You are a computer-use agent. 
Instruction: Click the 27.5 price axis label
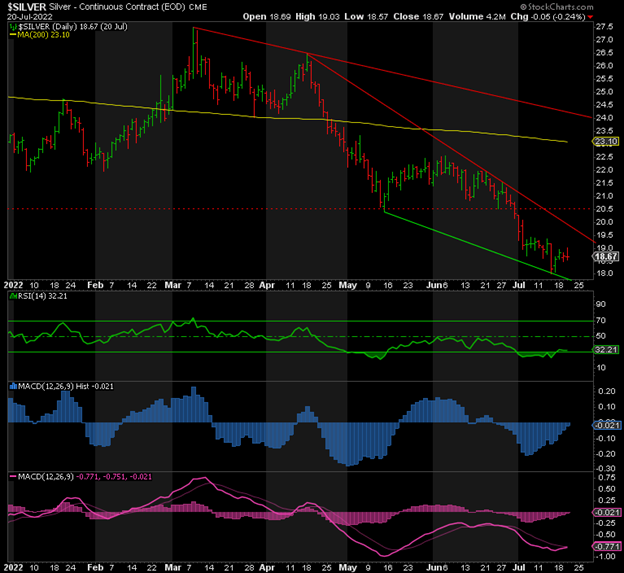[604, 27]
